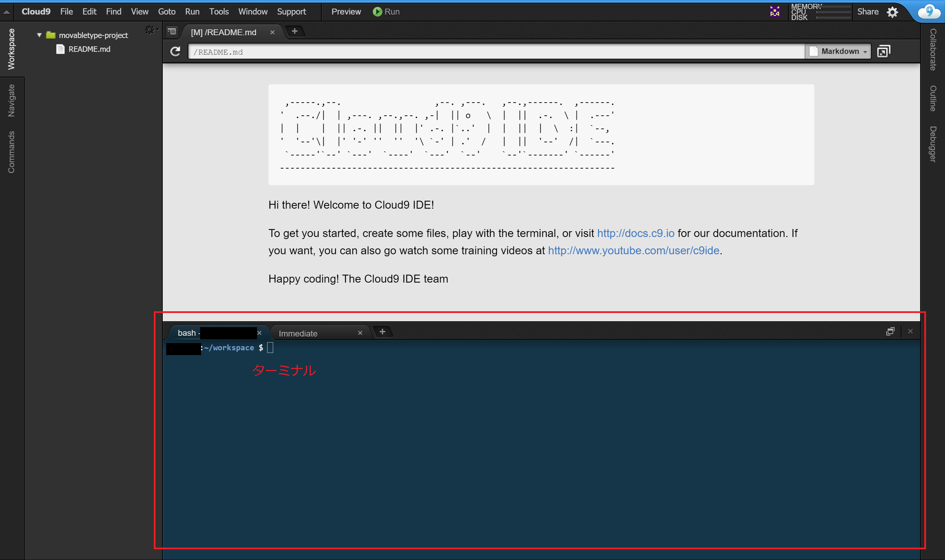Open the http://docs.c9.io link
Viewport: 945px width, 560px height.
click(635, 233)
